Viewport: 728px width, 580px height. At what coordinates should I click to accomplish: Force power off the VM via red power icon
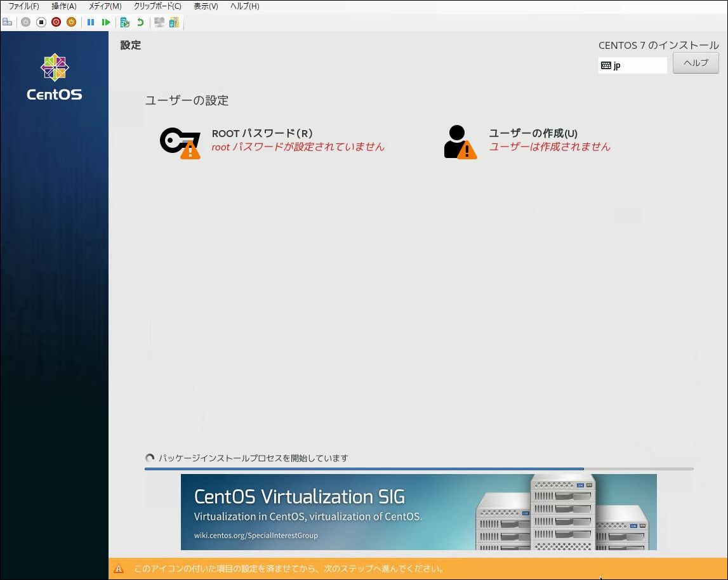[x=56, y=22]
